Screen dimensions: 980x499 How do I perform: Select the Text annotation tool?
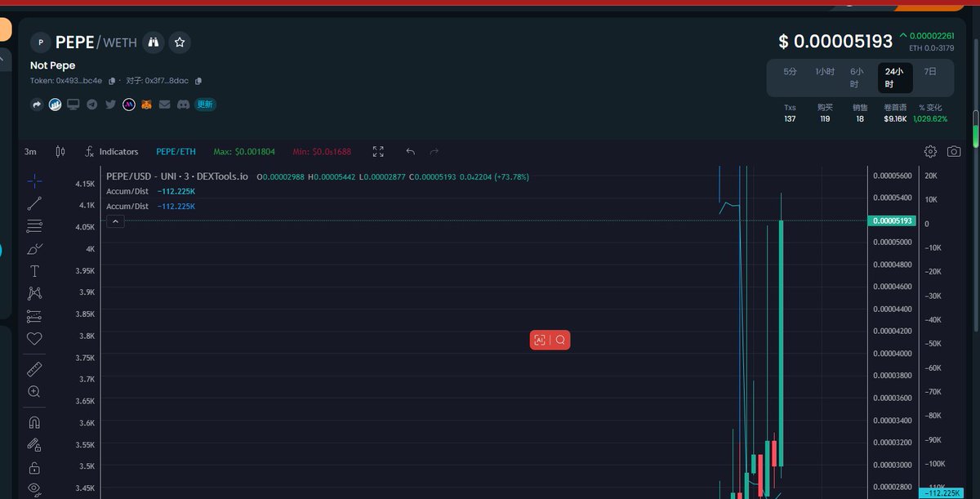coord(34,271)
